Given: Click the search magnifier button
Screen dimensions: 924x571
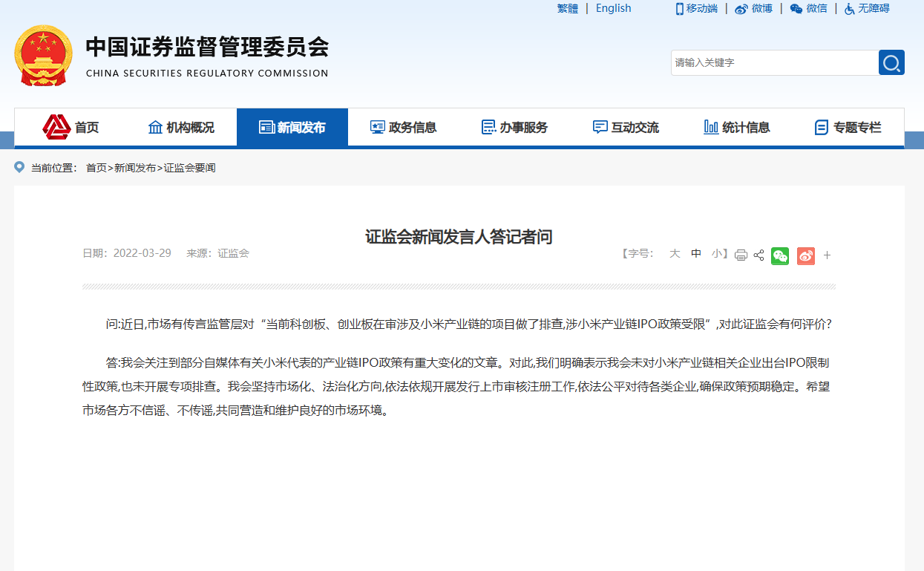Looking at the screenshot, I should click(x=891, y=62).
